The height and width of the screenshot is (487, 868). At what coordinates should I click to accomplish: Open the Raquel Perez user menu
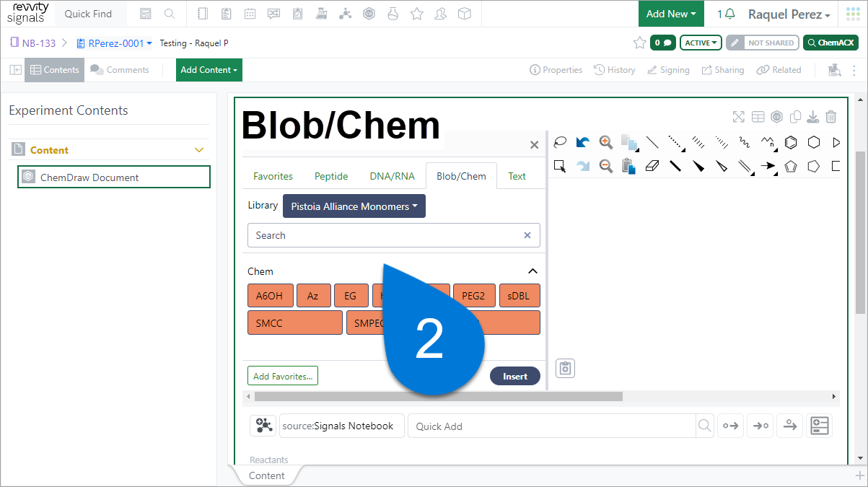(789, 14)
